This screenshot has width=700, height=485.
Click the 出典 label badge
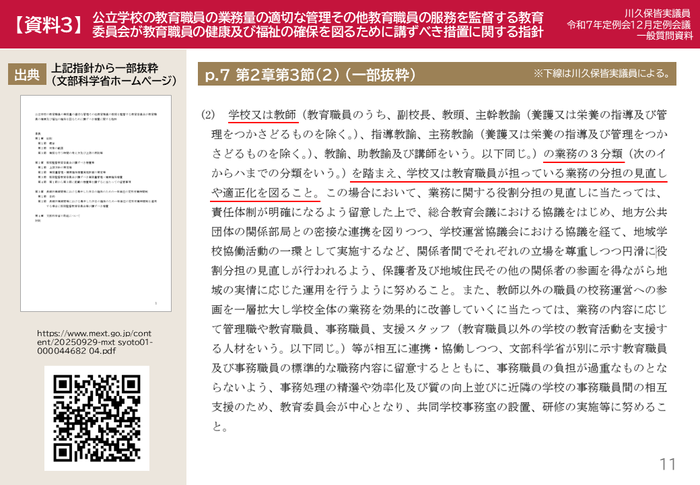[x=26, y=76]
